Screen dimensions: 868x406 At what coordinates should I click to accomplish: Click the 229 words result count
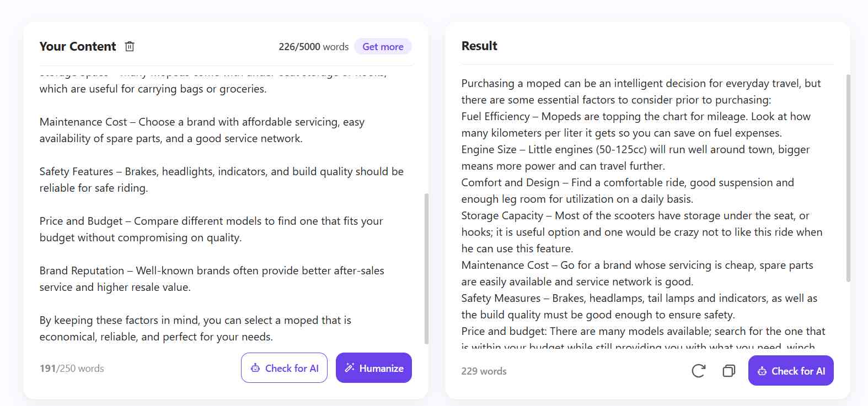pos(484,371)
